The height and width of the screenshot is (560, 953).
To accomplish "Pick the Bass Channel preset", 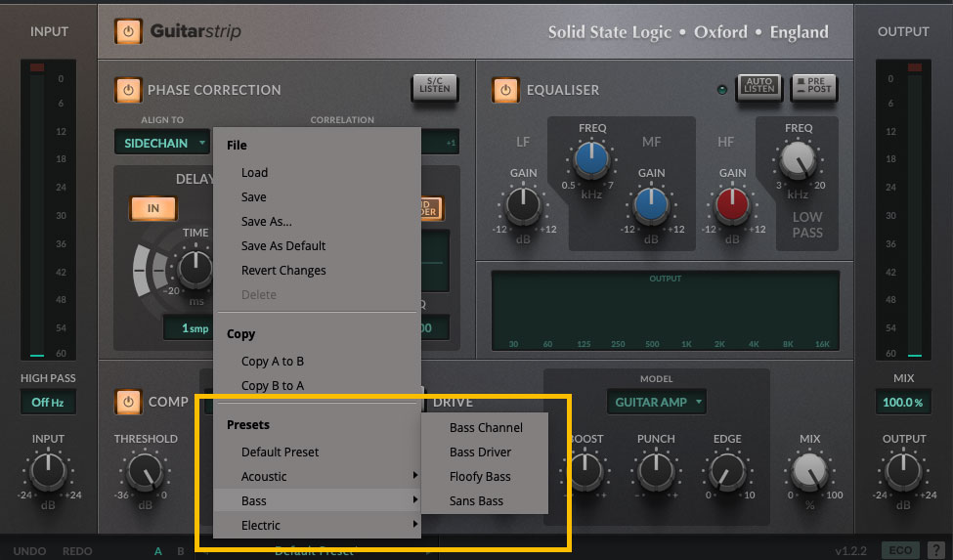I will click(x=486, y=428).
